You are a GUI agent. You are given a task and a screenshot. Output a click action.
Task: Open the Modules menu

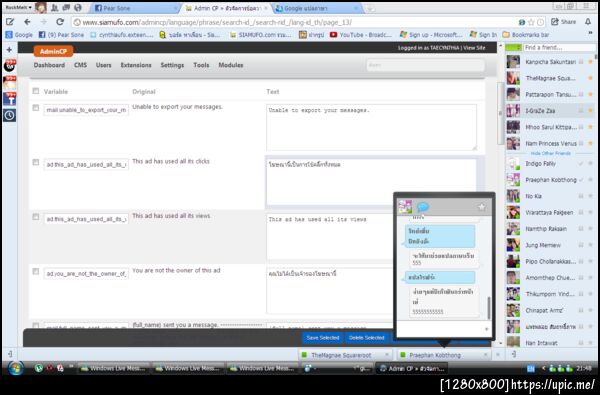coord(231,65)
